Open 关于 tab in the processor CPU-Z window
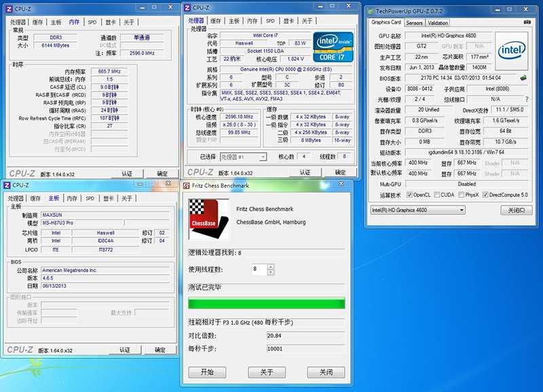Viewport: 543px width, 392px height. [307, 21]
